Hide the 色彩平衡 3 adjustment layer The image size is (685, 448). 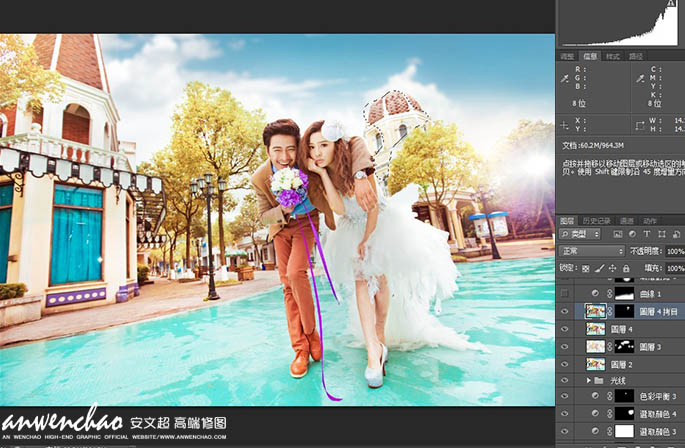(565, 397)
